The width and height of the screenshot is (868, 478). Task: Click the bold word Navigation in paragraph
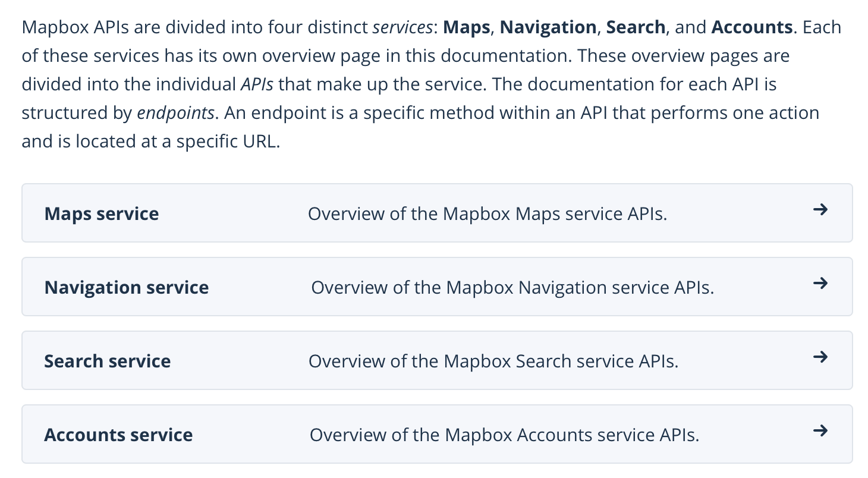coord(548,27)
